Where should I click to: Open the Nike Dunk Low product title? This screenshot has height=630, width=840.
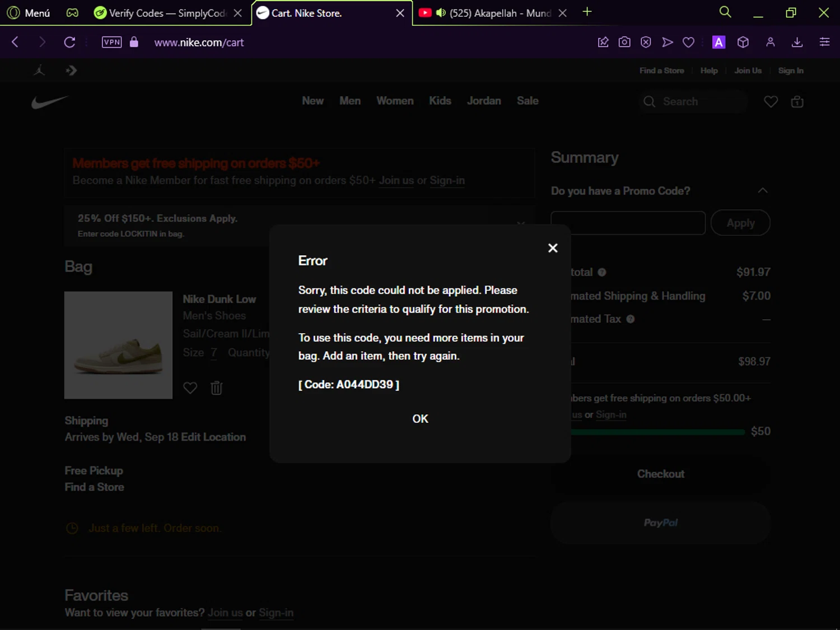(x=219, y=299)
